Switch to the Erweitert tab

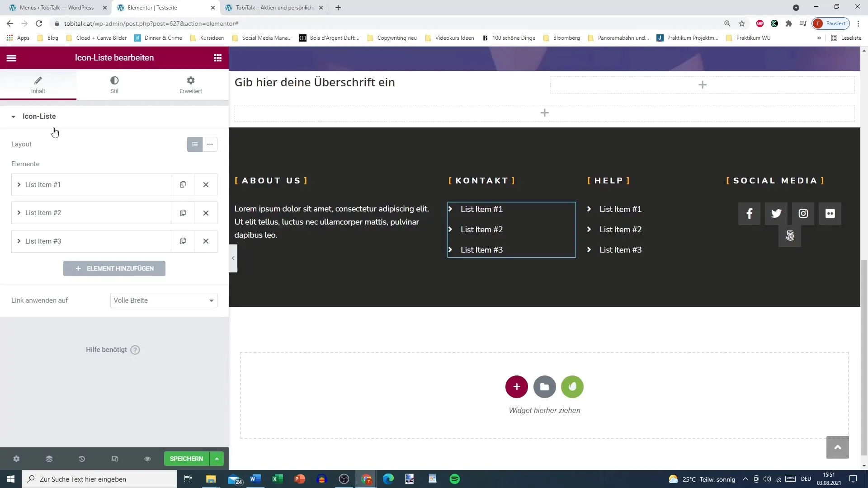tap(190, 84)
